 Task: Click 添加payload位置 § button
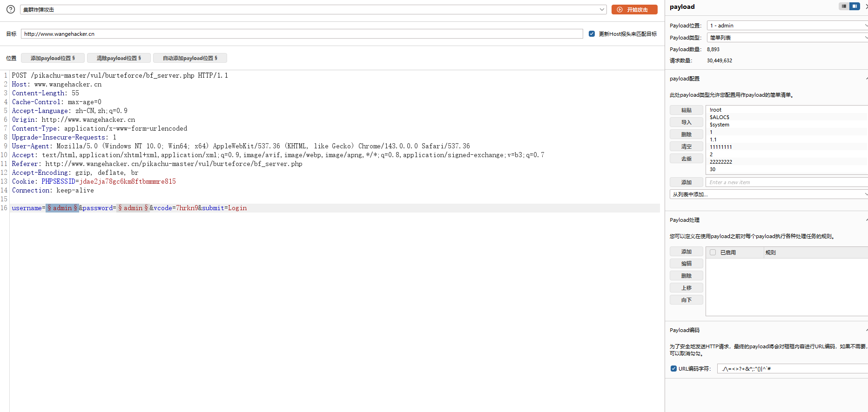(53, 58)
